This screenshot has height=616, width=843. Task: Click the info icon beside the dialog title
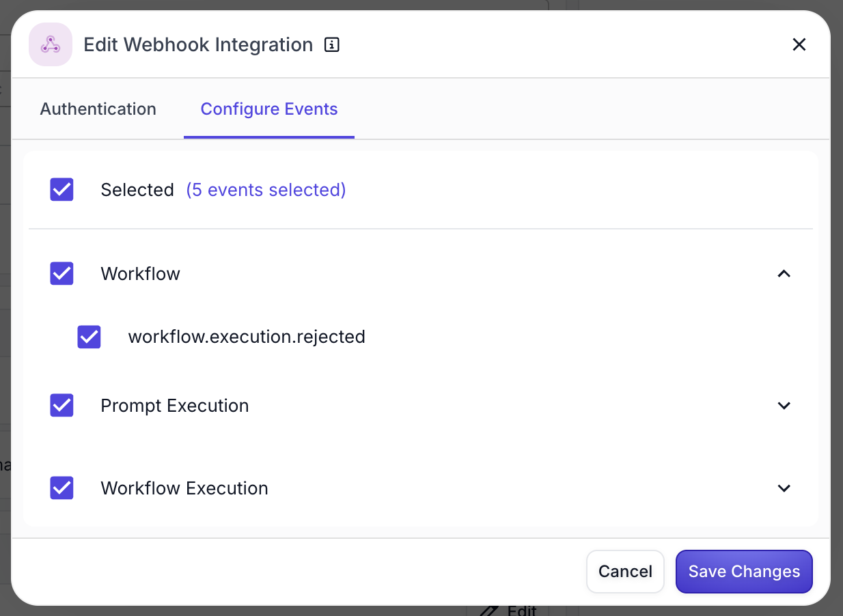(x=331, y=45)
